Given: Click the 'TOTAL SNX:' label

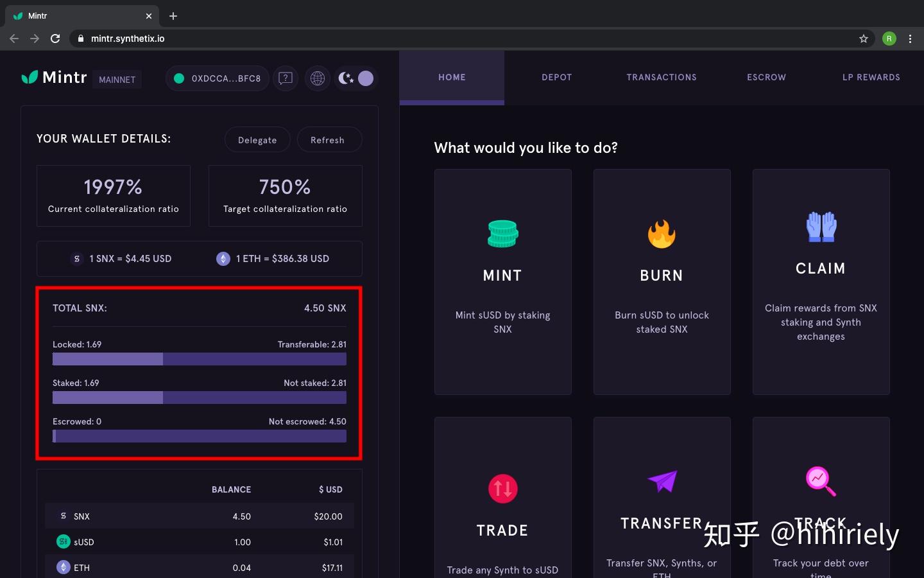Looking at the screenshot, I should point(80,308).
